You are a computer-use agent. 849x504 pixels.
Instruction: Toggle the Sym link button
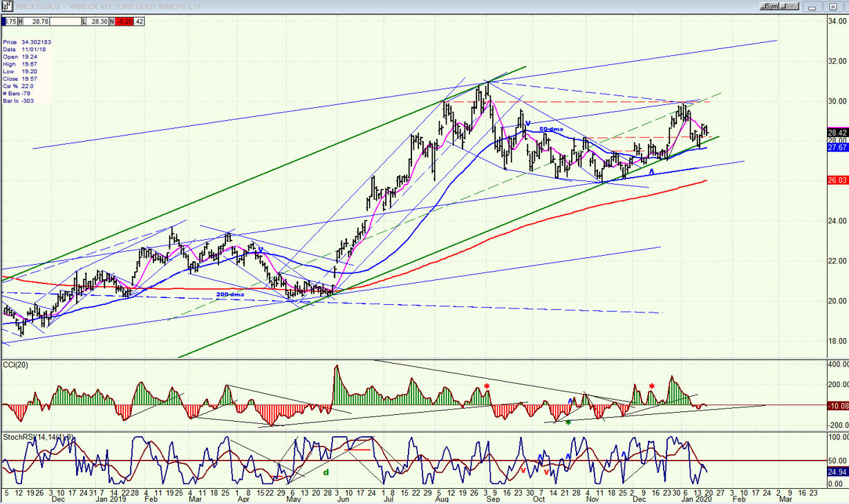coord(769,7)
